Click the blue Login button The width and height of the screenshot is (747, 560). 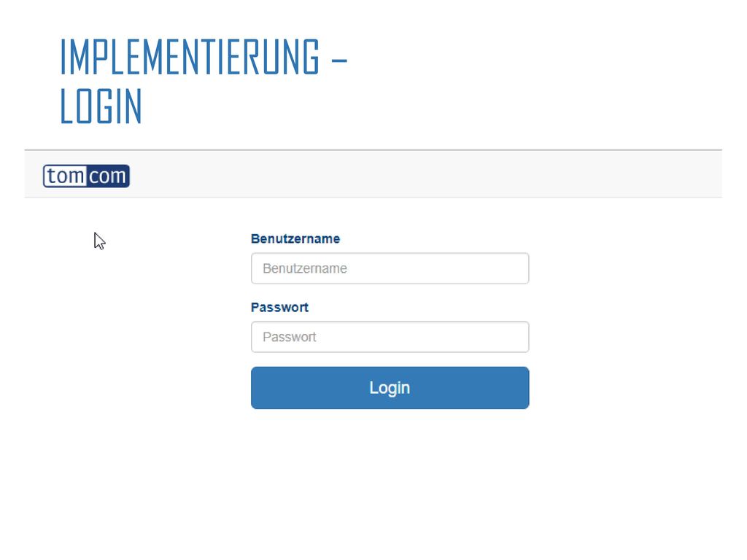(x=390, y=388)
